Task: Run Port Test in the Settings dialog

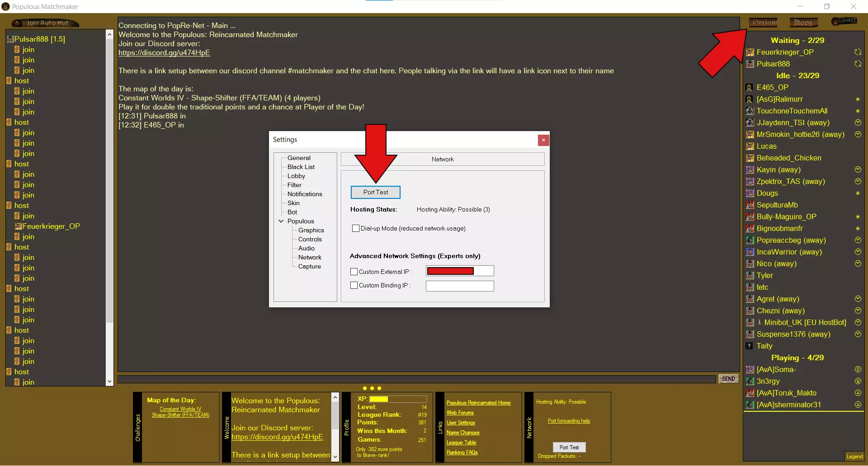Action: tap(376, 193)
